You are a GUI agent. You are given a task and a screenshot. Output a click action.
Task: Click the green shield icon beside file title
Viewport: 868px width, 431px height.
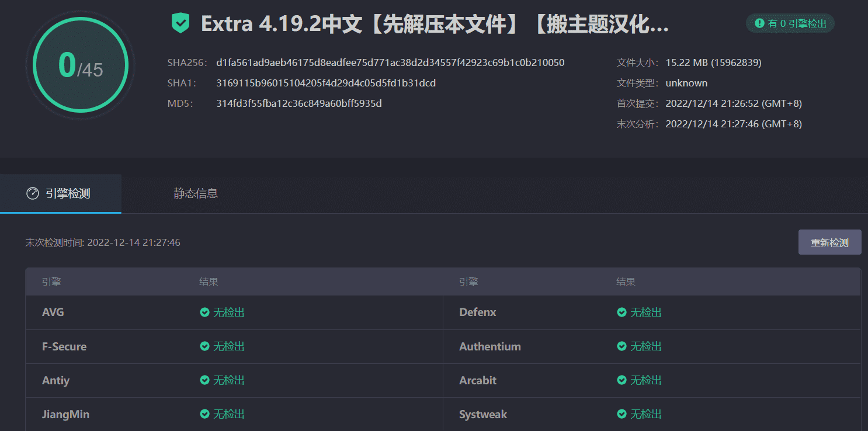point(180,23)
